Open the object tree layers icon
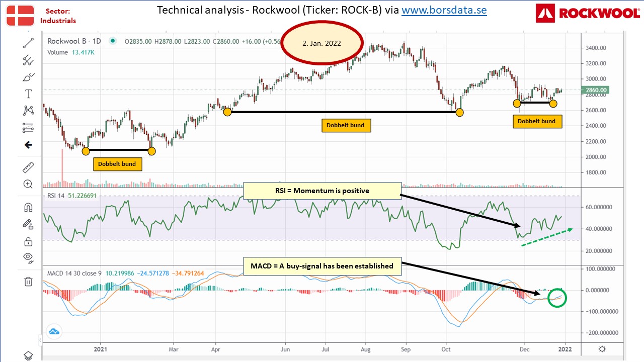 (x=28, y=355)
